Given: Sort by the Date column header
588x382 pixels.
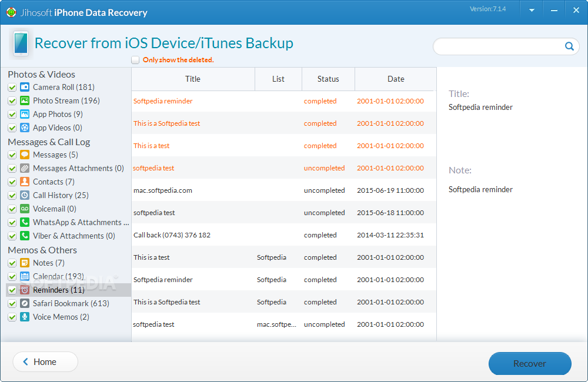Looking at the screenshot, I should [396, 79].
